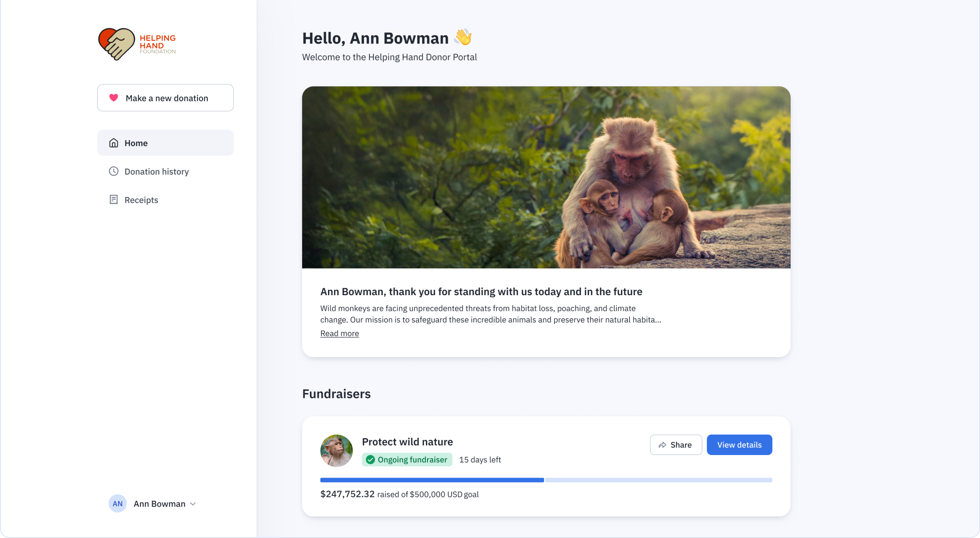Image resolution: width=980 pixels, height=538 pixels.
Task: Click the Ongoing fundraiser status badge
Action: [x=407, y=460]
